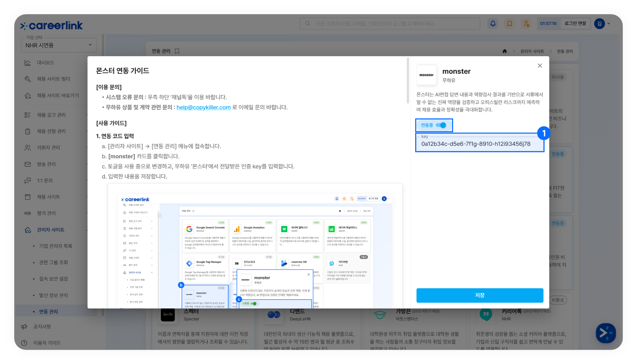Click the 로그인 연장 button
This screenshot has height=364, width=637.
[575, 23]
